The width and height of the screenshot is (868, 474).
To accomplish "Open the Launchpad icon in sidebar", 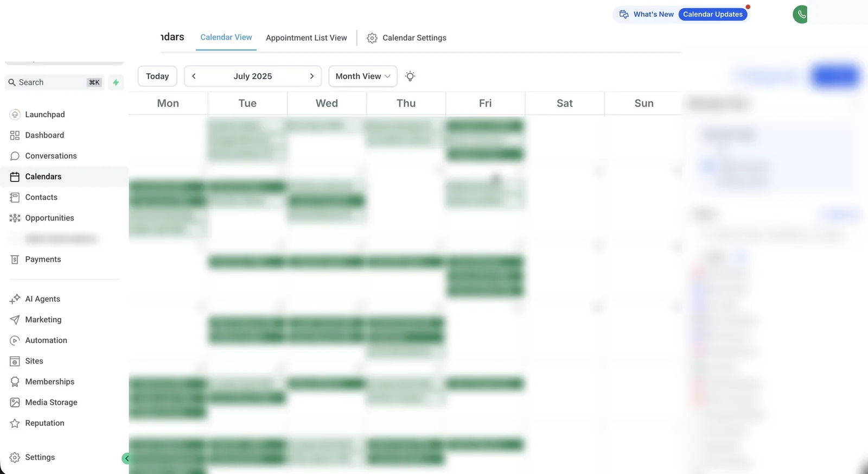I will [x=15, y=115].
